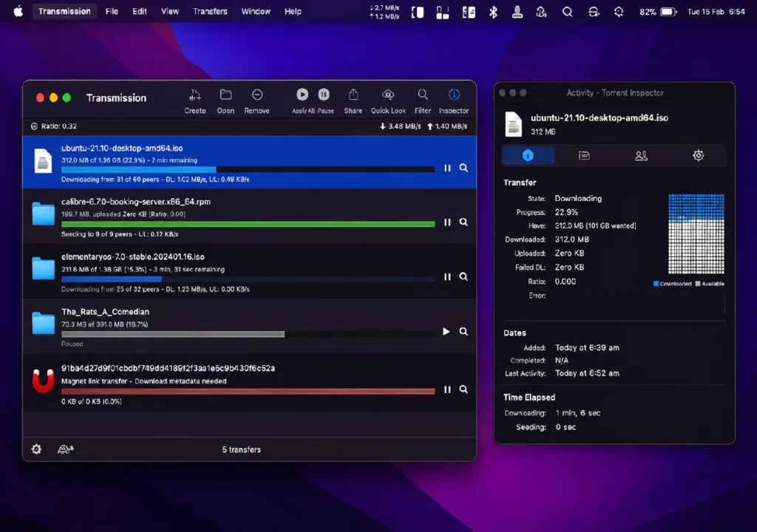757x532 pixels.
Task: Resume the paused The_Rats_A_Comedian transfer
Action: click(x=446, y=331)
